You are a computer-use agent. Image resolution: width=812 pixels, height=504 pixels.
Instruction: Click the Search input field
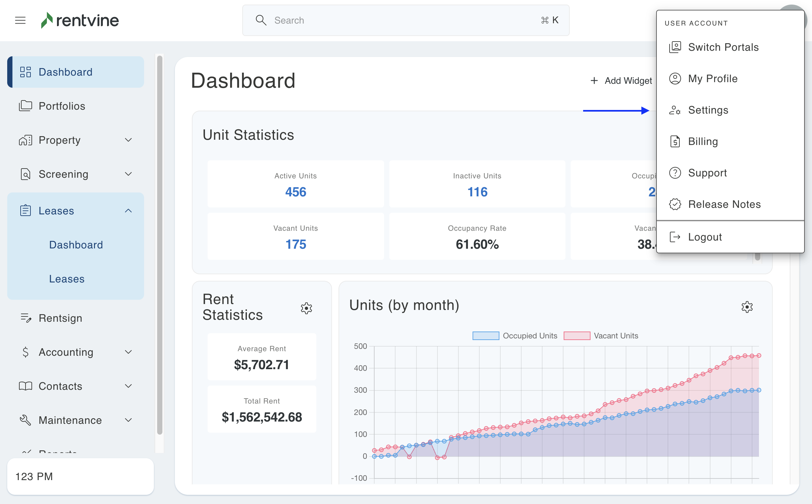(405, 20)
